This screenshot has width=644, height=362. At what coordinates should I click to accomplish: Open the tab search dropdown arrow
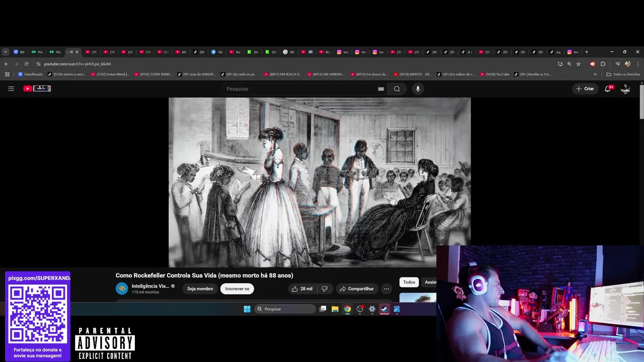[5, 52]
